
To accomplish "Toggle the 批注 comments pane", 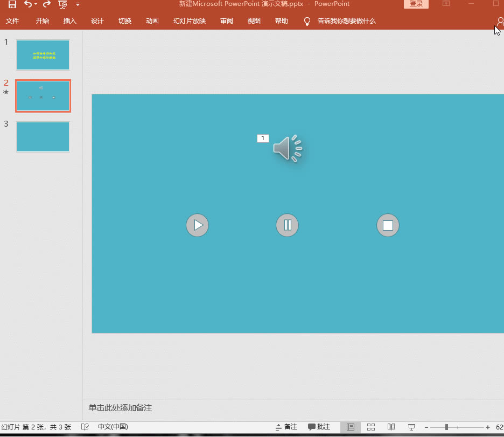I will tap(319, 427).
